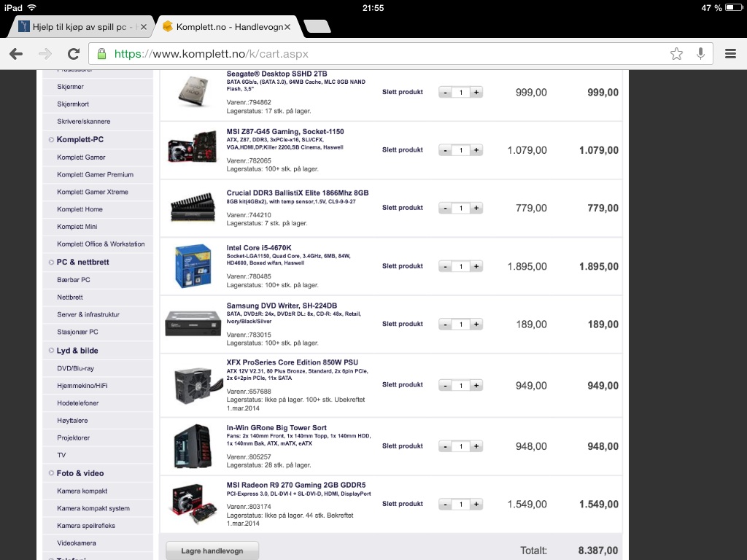Delete Seagate Desktop SSHD via Slett produkt
The image size is (747, 560).
pos(403,92)
